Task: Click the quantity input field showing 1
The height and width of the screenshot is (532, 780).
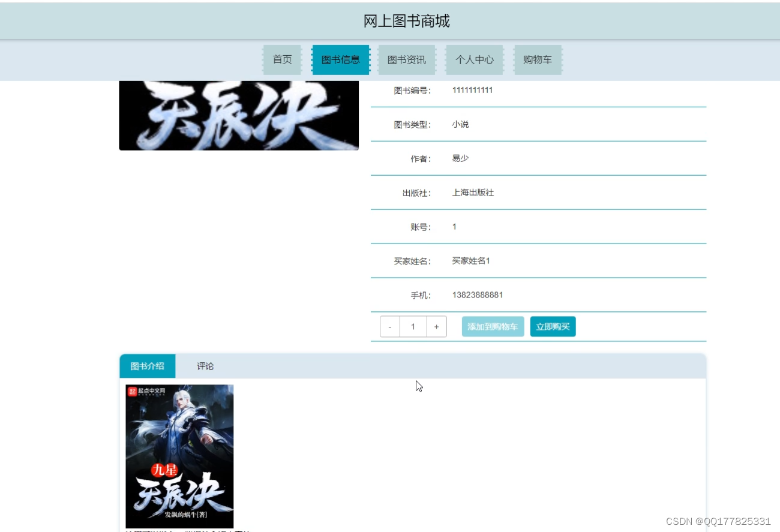Action: point(413,327)
